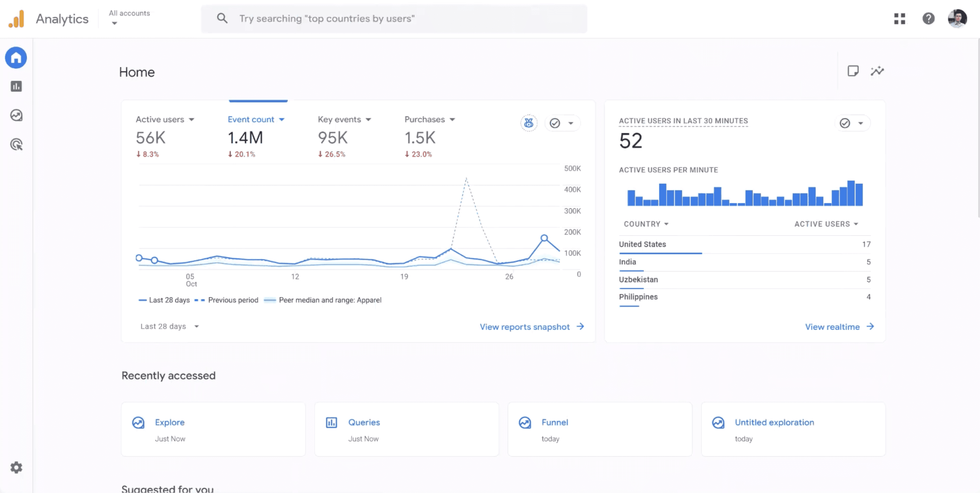
Task: Open the Advertising icon in sidebar
Action: pos(16,144)
